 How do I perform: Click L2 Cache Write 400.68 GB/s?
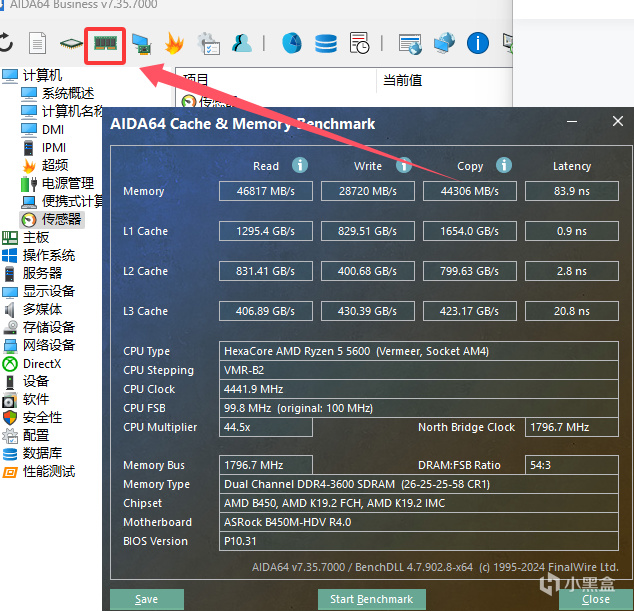(x=368, y=271)
